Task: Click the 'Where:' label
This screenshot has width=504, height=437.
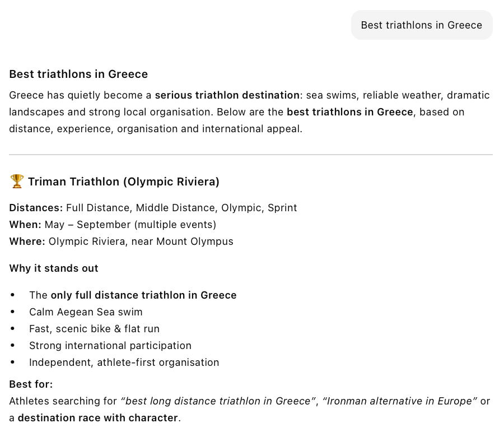Action: pyautogui.click(x=27, y=241)
